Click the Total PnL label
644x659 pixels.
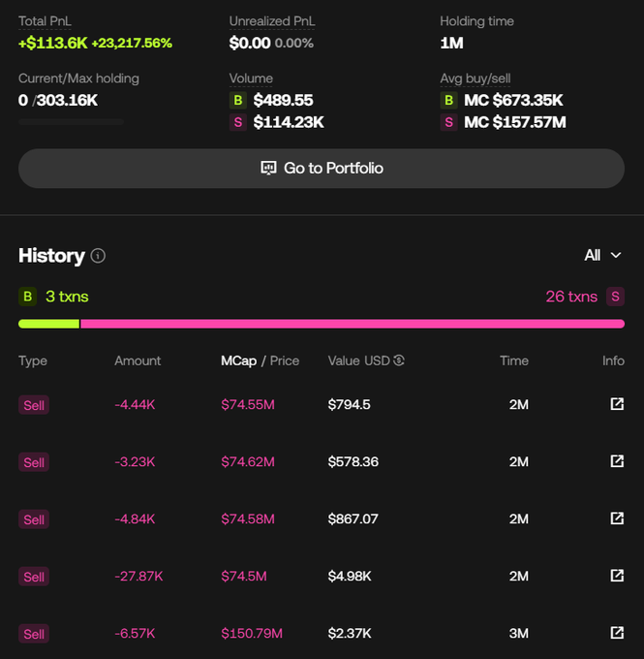coord(45,21)
